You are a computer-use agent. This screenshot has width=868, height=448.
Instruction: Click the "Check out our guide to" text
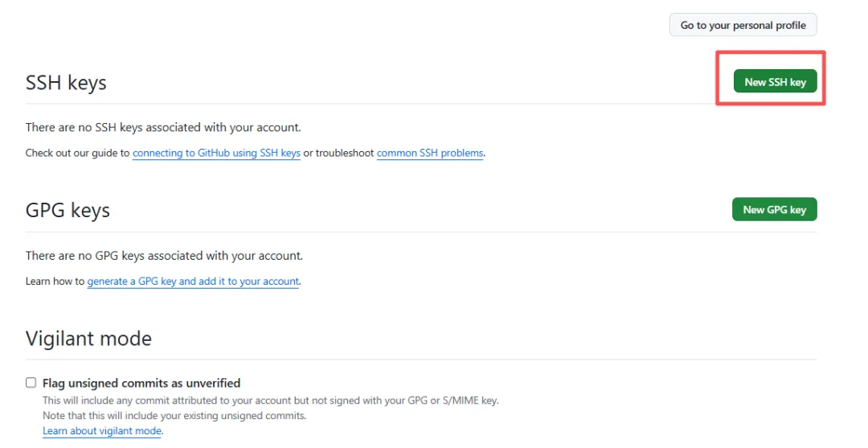point(77,153)
